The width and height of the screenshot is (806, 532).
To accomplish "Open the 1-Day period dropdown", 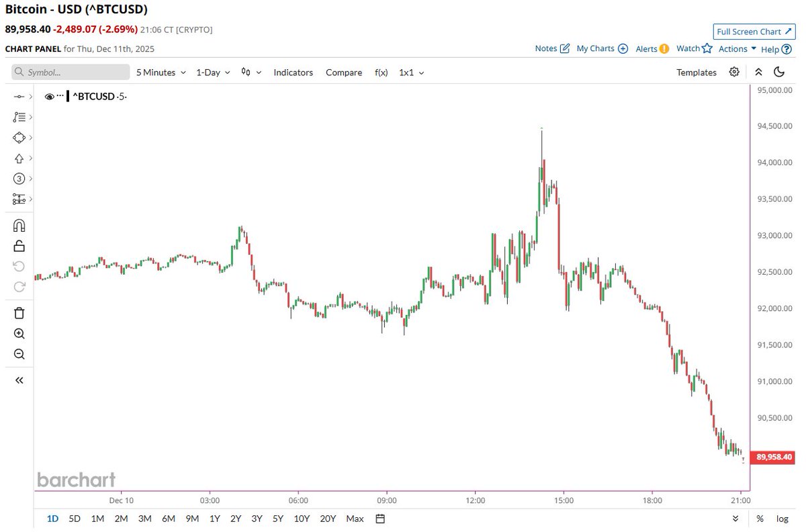I will 212,73.
